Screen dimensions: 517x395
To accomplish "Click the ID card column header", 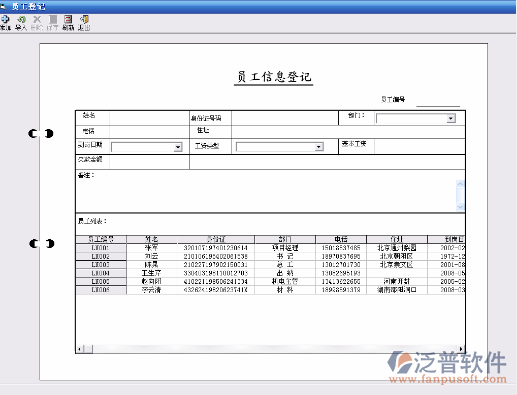I will (216, 239).
